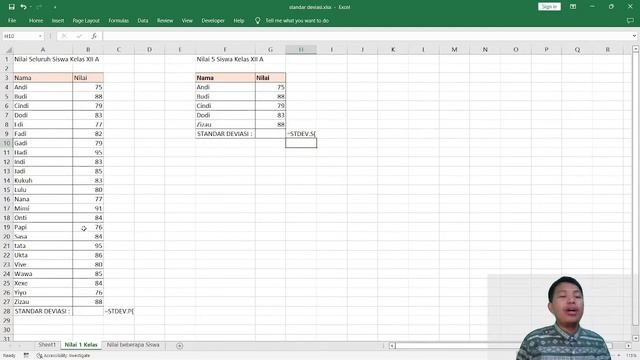Click the Save icon in quick access toolbar
Screen dimensions: 640x360
click(11, 7)
